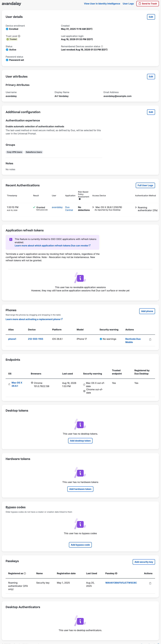Screen dimensions: 161x644
Task: Open the User Logs link in the header
Action: (x=128, y=4)
